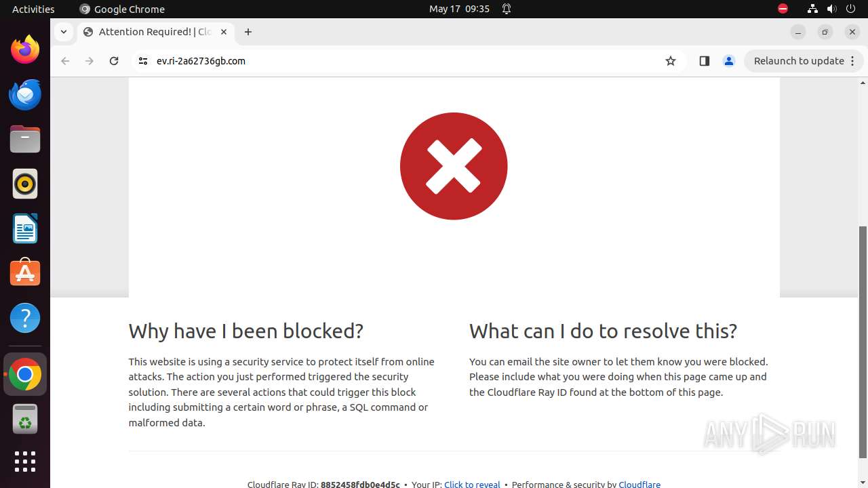This screenshot has height=488, width=868.
Task: Open the Chrome profile avatar
Action: click(x=729, y=61)
